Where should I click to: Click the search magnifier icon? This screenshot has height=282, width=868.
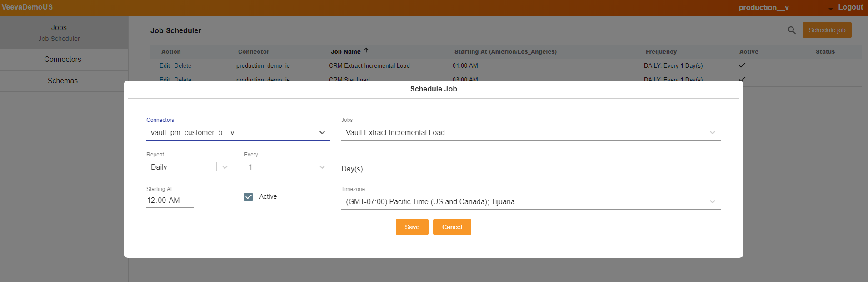tap(792, 30)
